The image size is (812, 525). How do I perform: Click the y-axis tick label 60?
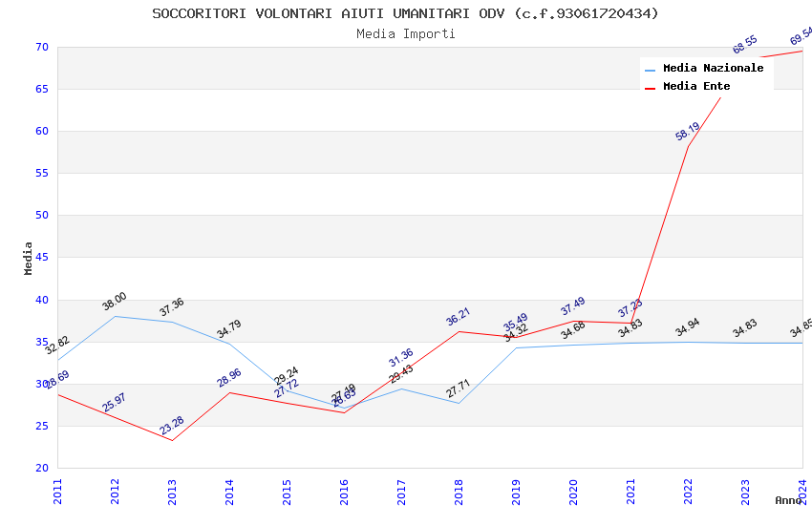tap(42, 131)
